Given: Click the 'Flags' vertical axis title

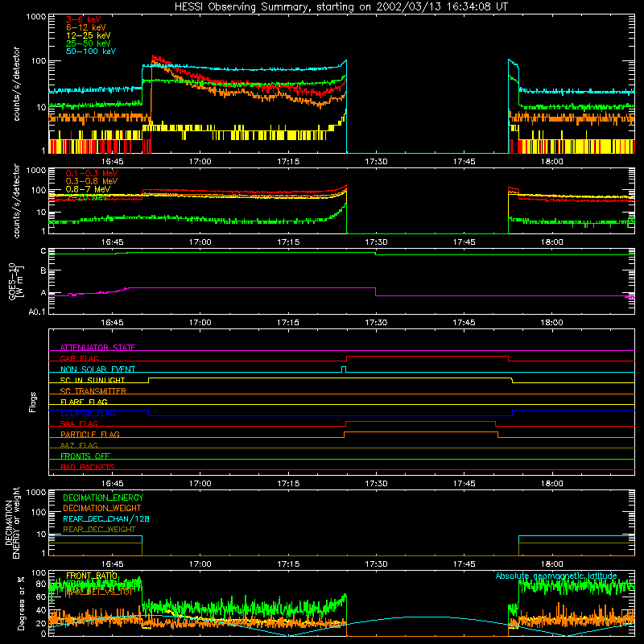Looking at the screenshot, I should (x=33, y=402).
